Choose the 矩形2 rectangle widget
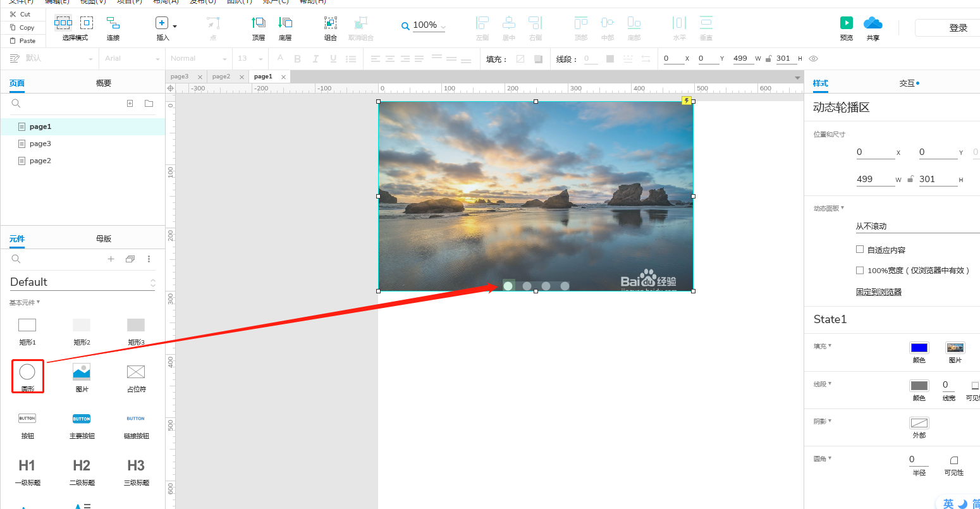Screen dimensions: 980x509 click(82, 331)
